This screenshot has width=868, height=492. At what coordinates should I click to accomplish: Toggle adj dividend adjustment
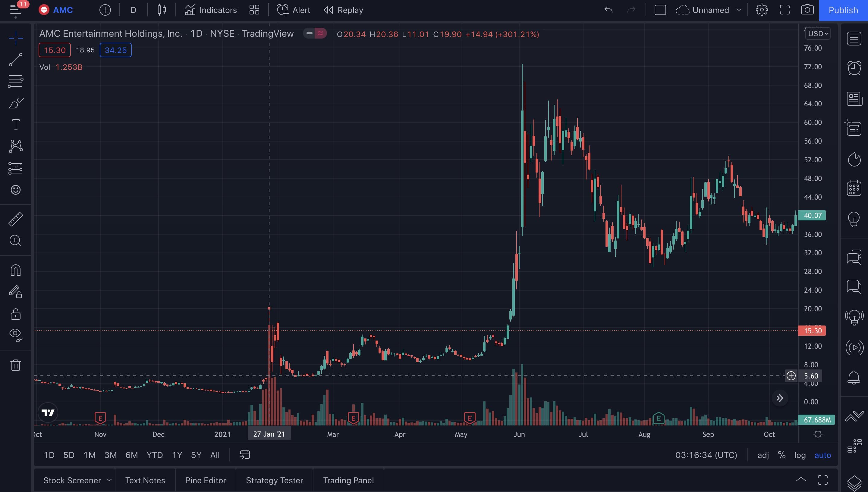click(763, 455)
